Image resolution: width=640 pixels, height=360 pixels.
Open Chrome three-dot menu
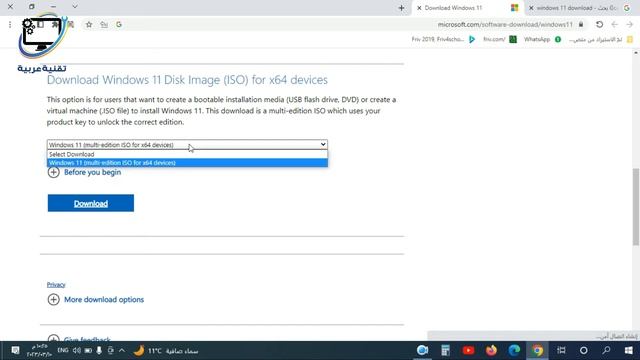point(10,24)
